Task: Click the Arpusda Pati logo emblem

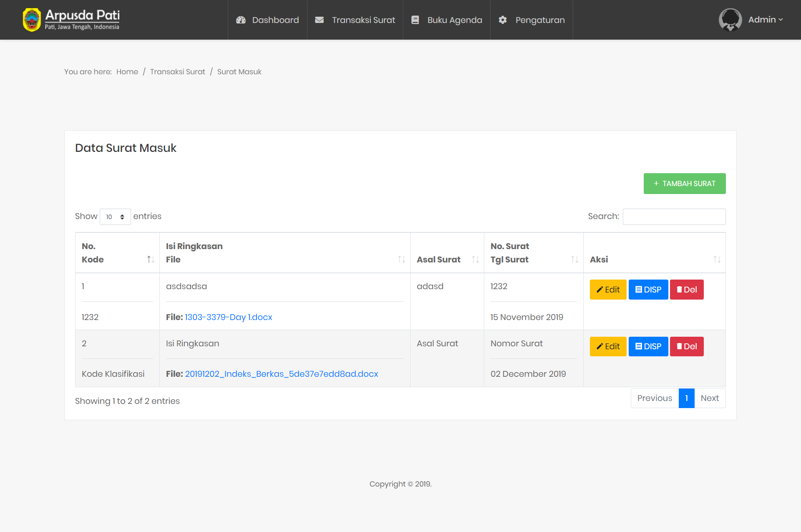Action: click(x=32, y=20)
